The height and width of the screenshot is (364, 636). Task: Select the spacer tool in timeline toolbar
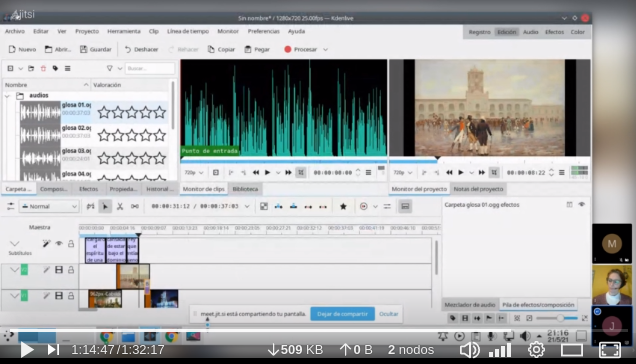135,207
